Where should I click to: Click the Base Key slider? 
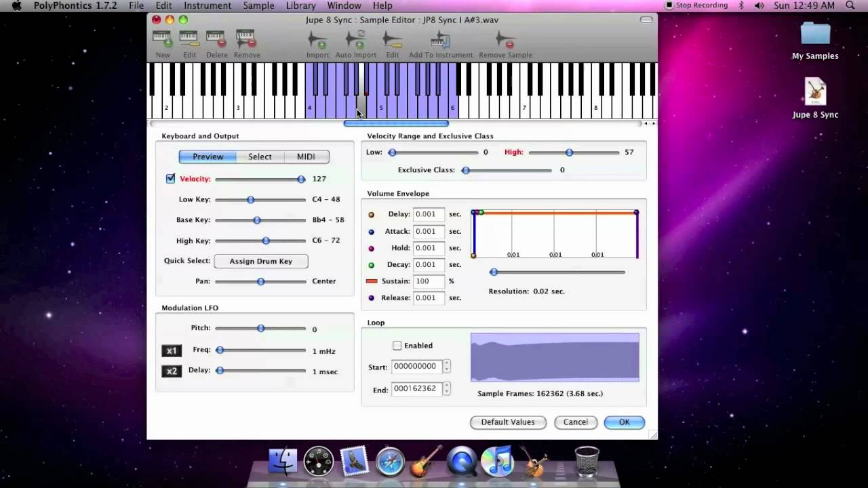click(260, 220)
